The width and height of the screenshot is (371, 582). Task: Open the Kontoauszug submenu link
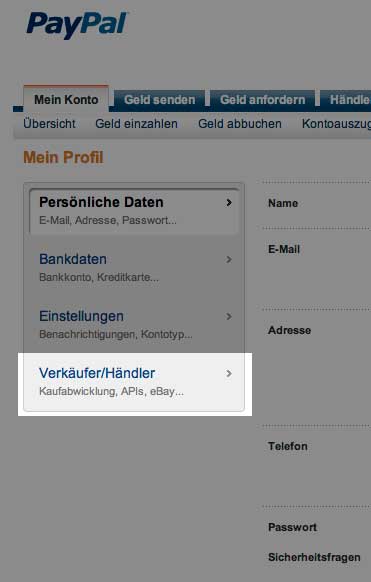coord(336,124)
